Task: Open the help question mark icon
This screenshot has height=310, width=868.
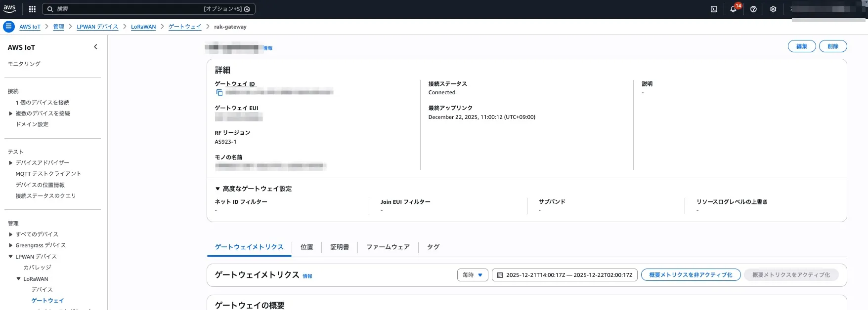Action: tap(753, 9)
